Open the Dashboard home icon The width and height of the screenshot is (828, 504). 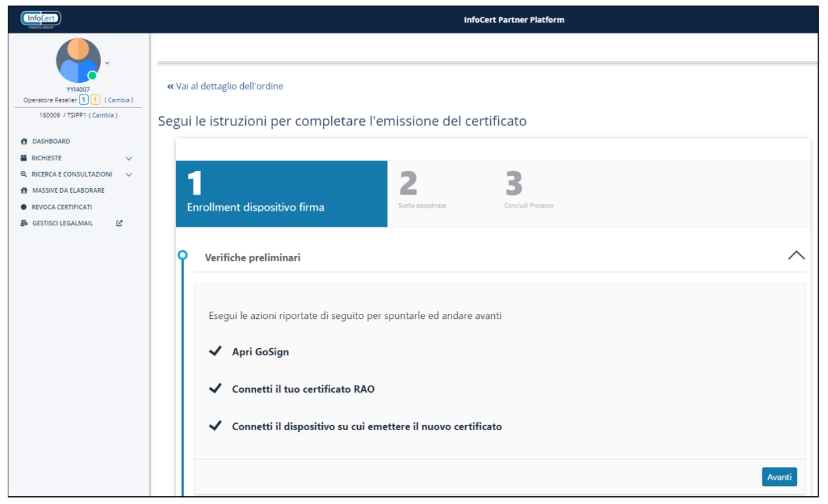click(x=25, y=141)
